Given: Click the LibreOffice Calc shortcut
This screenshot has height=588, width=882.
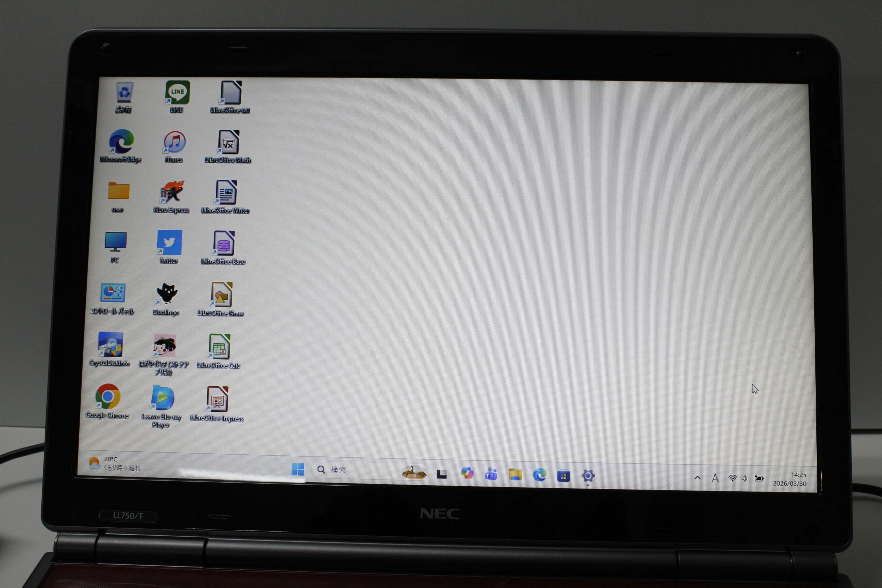Looking at the screenshot, I should pos(219,346).
